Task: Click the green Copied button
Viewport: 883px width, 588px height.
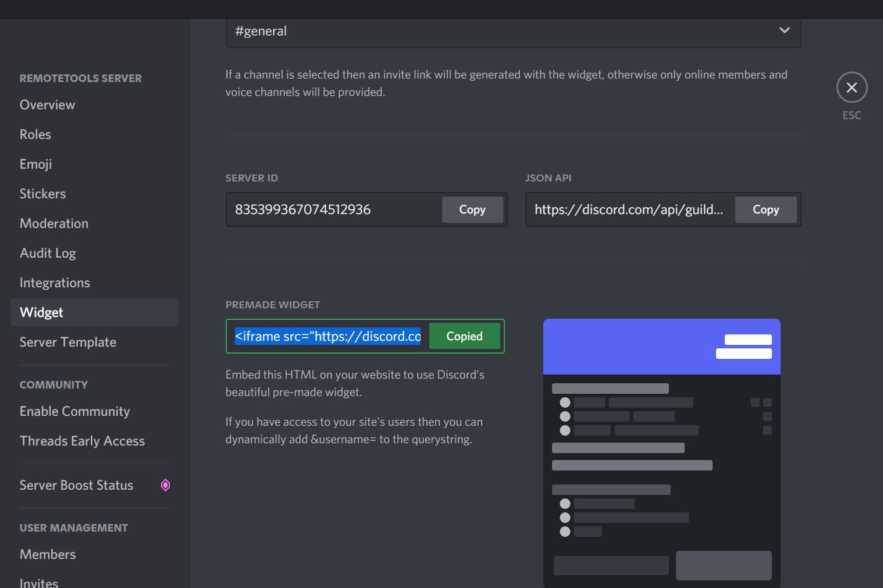Action: point(464,336)
